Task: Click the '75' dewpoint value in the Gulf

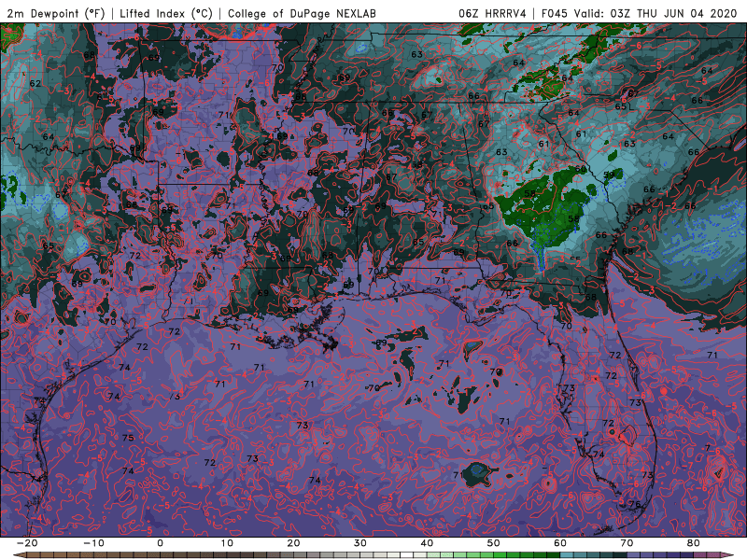Action: point(128,438)
